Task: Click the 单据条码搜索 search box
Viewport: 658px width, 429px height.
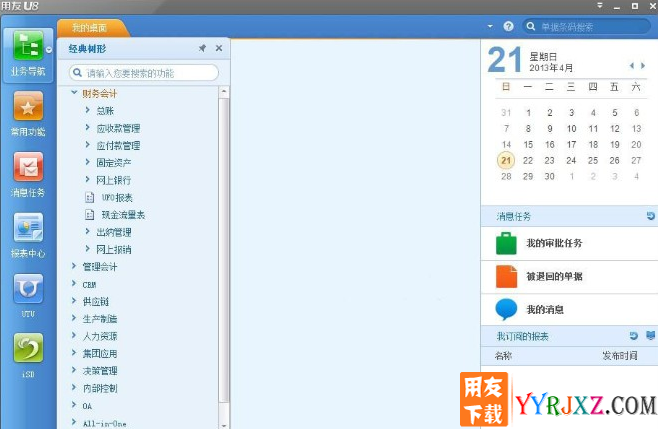Action: (x=586, y=26)
